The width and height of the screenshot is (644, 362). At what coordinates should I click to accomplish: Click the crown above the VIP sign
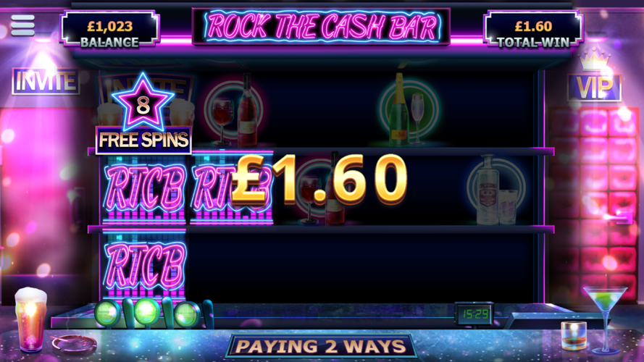(594, 59)
